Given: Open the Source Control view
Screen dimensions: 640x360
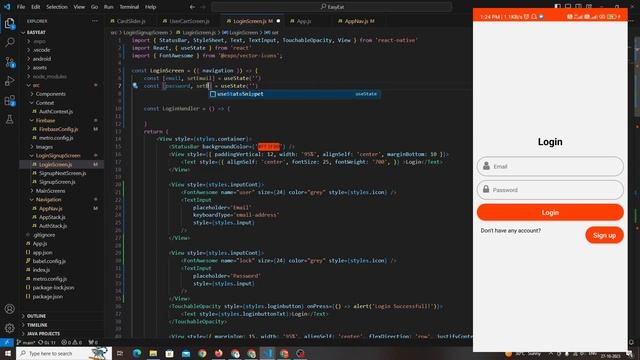Looking at the screenshot, I should click(x=9, y=62).
